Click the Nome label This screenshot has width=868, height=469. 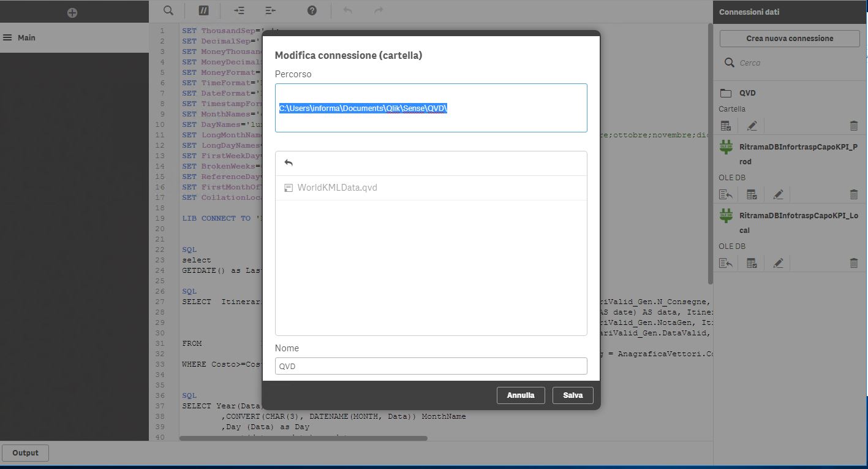(x=287, y=348)
